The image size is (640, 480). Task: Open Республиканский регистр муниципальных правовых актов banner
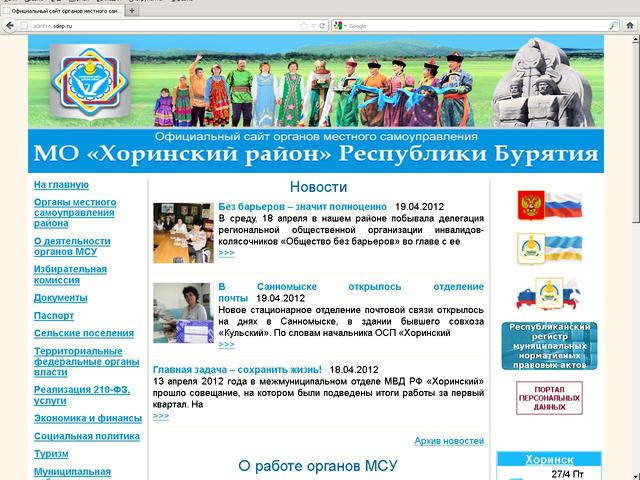click(549, 346)
